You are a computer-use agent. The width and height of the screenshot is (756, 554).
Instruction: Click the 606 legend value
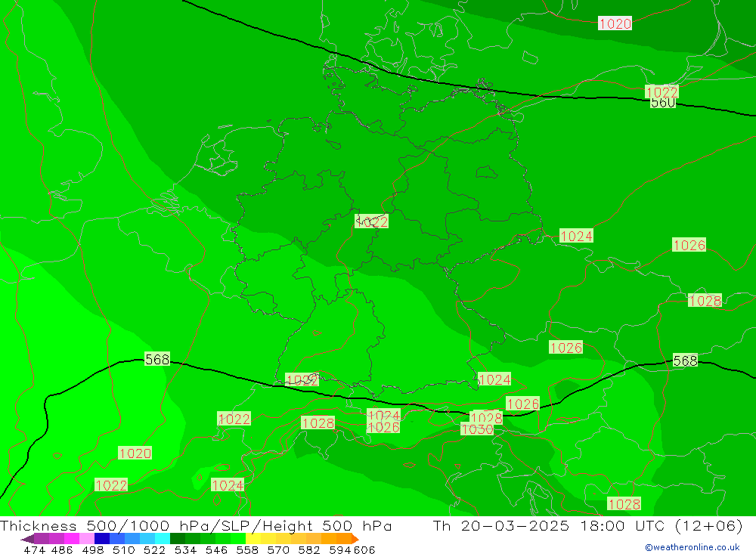[x=364, y=549]
